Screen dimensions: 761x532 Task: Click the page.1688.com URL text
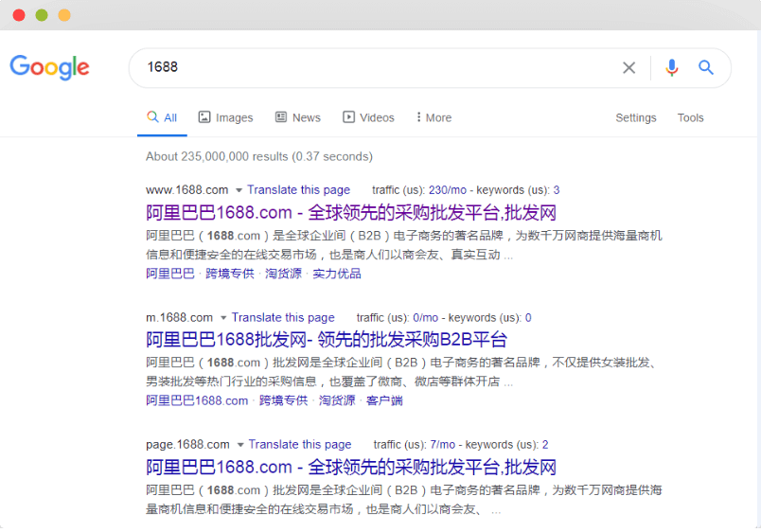pyautogui.click(x=187, y=445)
